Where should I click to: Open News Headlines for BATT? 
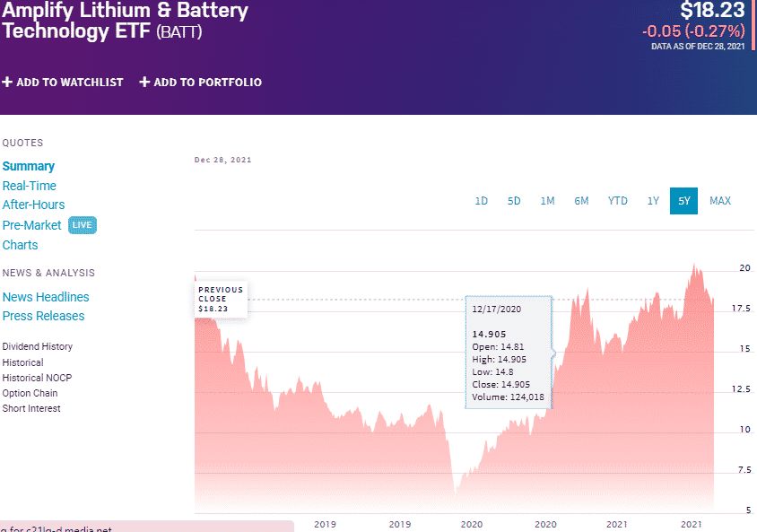pyautogui.click(x=45, y=297)
